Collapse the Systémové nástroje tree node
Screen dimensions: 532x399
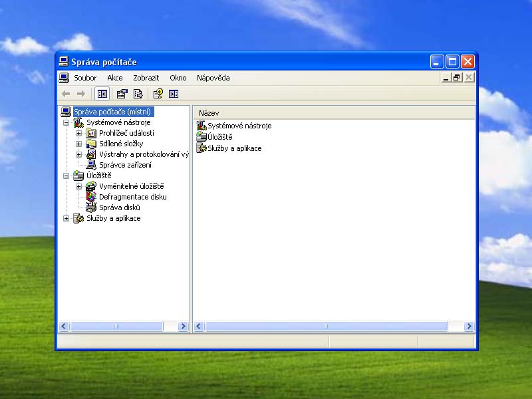pyautogui.click(x=66, y=122)
